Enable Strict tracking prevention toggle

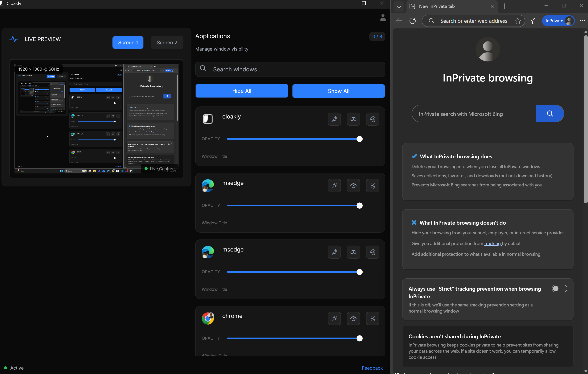click(559, 289)
